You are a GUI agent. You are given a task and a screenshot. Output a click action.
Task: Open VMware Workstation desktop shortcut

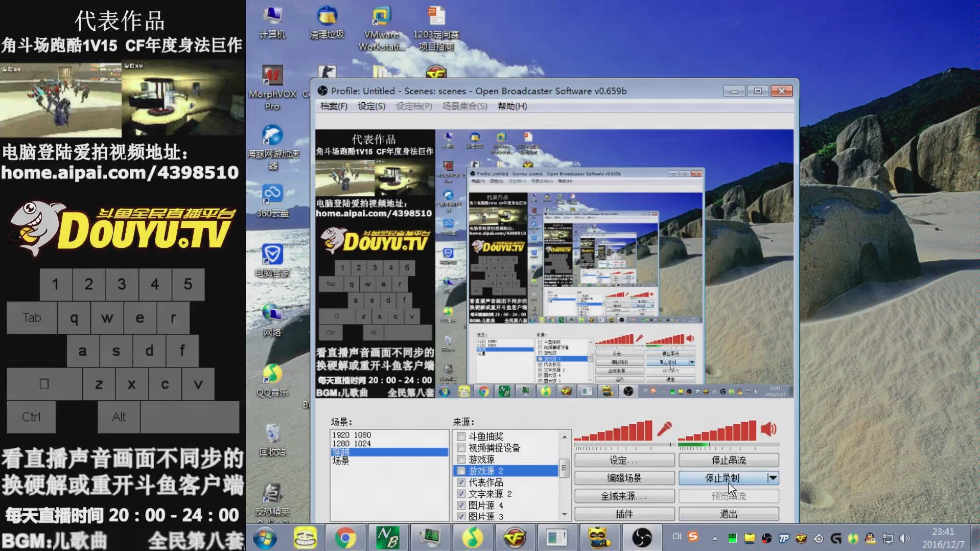point(381,28)
